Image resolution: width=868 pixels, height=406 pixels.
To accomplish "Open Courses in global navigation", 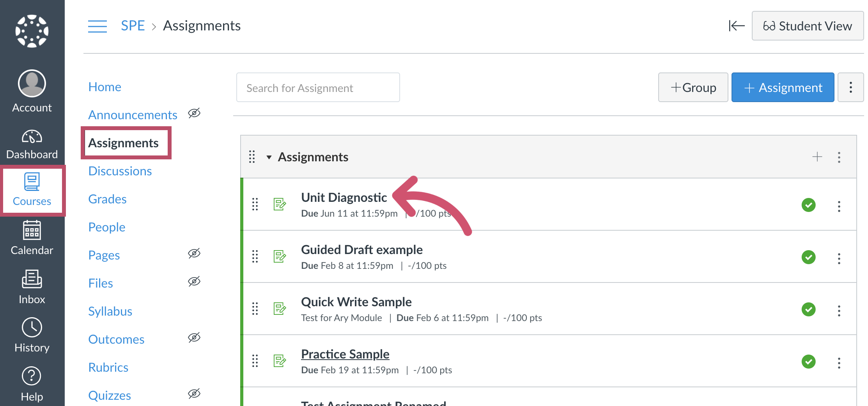I will pos(32,190).
